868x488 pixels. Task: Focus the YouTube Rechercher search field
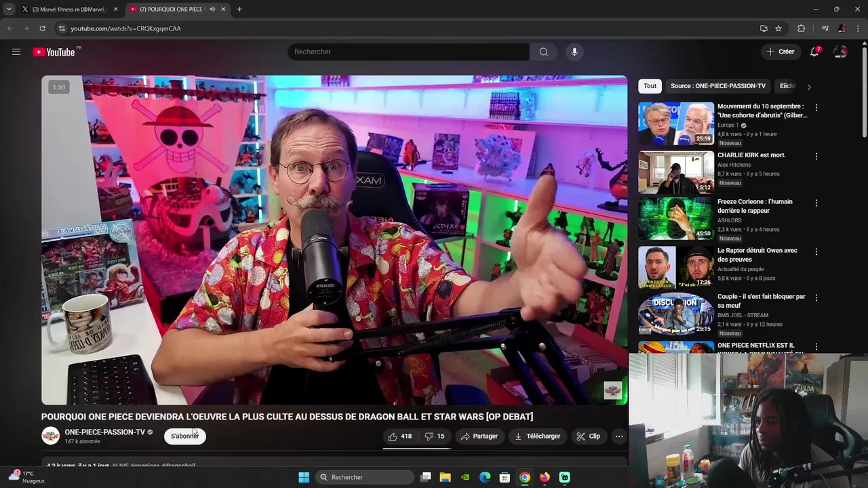pyautogui.click(x=408, y=52)
